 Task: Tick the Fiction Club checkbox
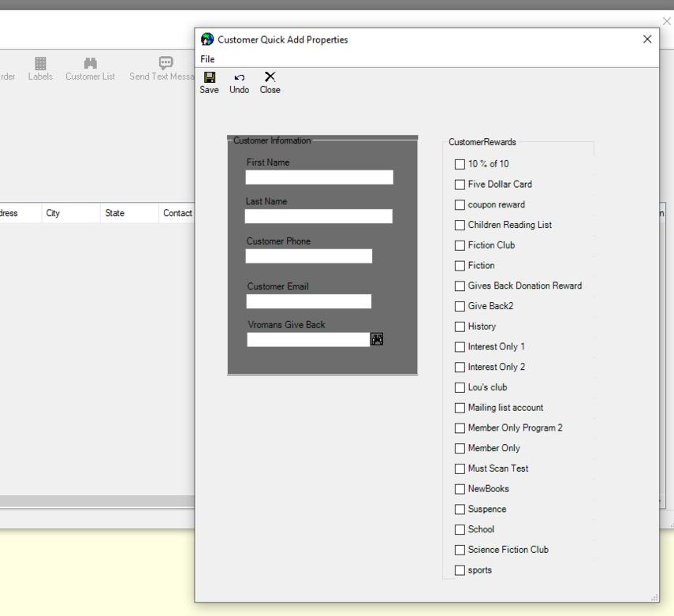click(x=460, y=245)
